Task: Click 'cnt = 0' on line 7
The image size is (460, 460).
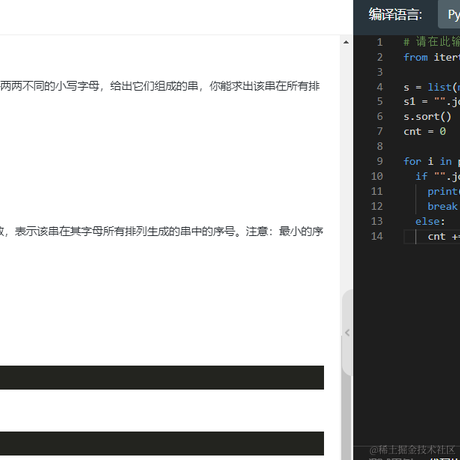Action: point(424,131)
